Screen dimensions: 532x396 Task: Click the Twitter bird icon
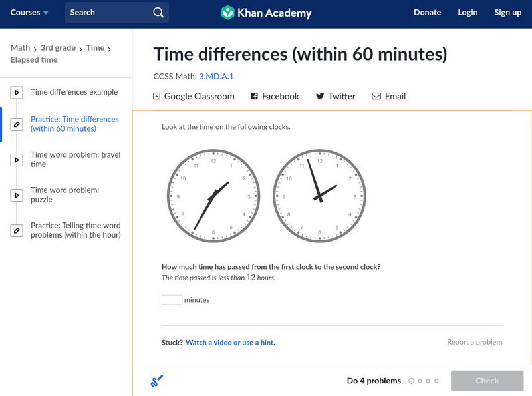click(x=320, y=96)
